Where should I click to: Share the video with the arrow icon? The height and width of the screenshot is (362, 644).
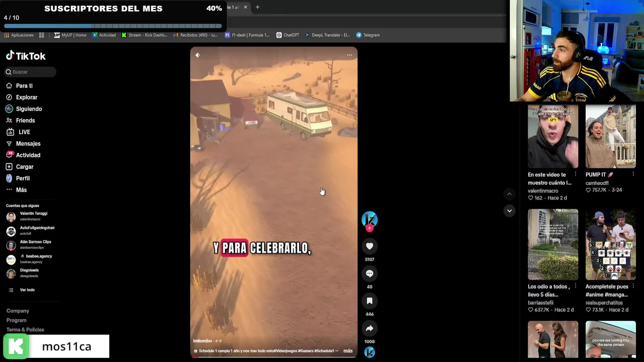[369, 328]
